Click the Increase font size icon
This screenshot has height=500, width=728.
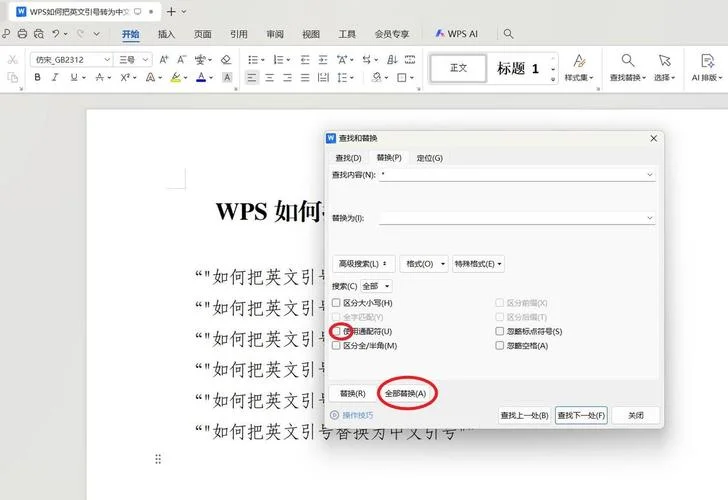(163, 59)
